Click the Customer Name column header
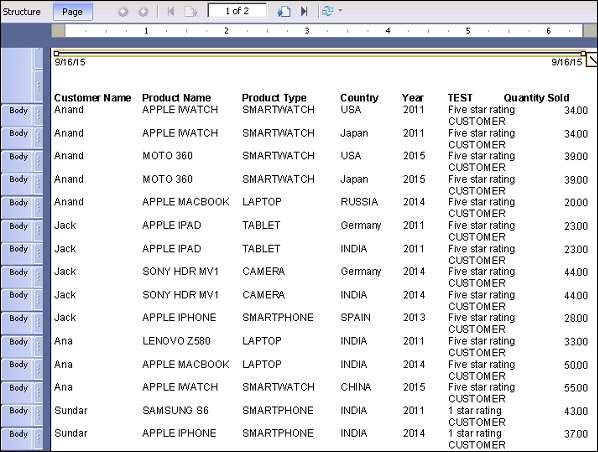This screenshot has height=452, width=598. tap(93, 98)
